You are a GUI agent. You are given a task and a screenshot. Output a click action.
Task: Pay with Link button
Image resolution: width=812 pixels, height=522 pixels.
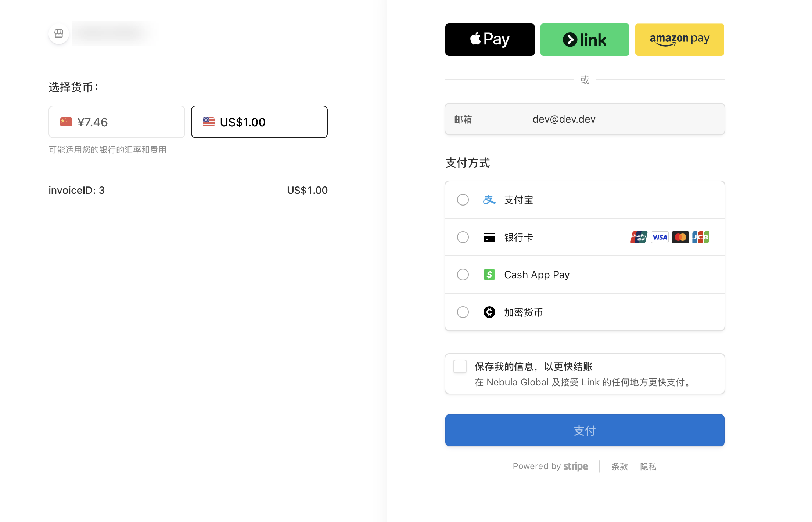coord(585,40)
